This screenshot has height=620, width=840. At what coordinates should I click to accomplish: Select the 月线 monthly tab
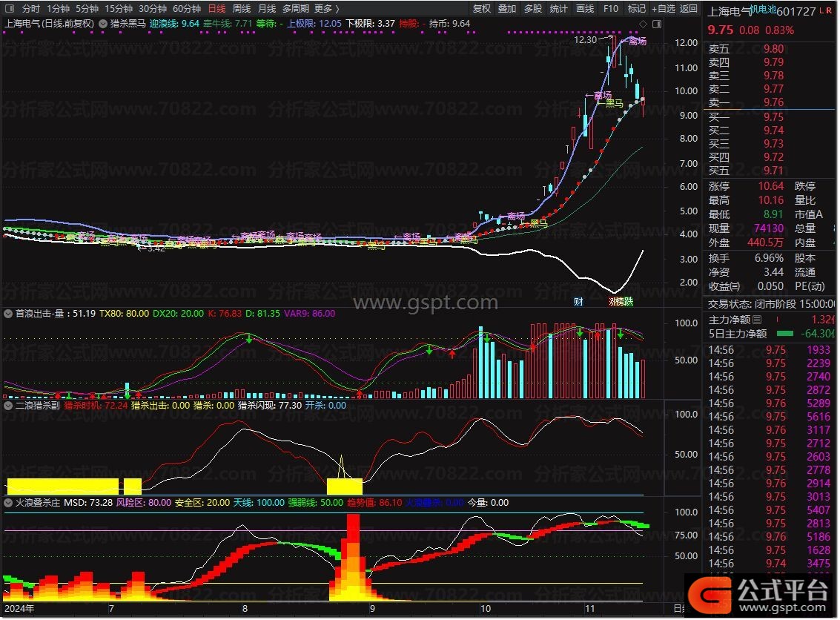pos(267,9)
